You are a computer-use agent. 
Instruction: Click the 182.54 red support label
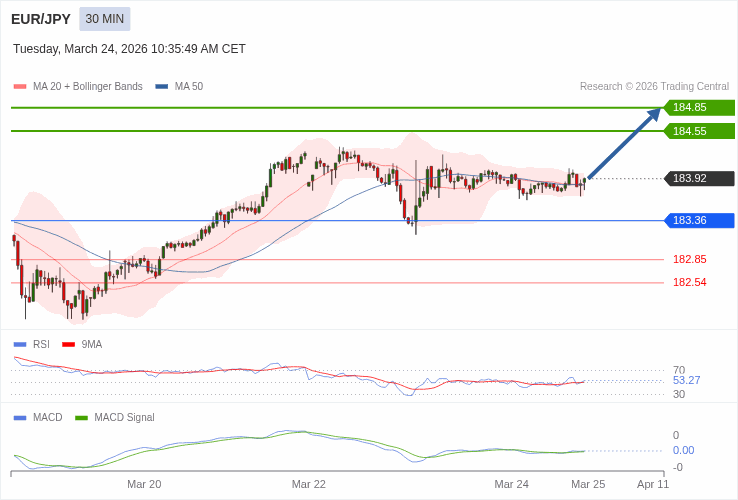click(689, 282)
